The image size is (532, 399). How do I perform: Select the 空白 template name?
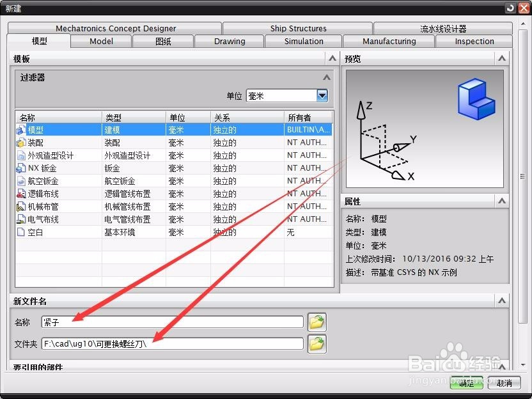point(35,232)
